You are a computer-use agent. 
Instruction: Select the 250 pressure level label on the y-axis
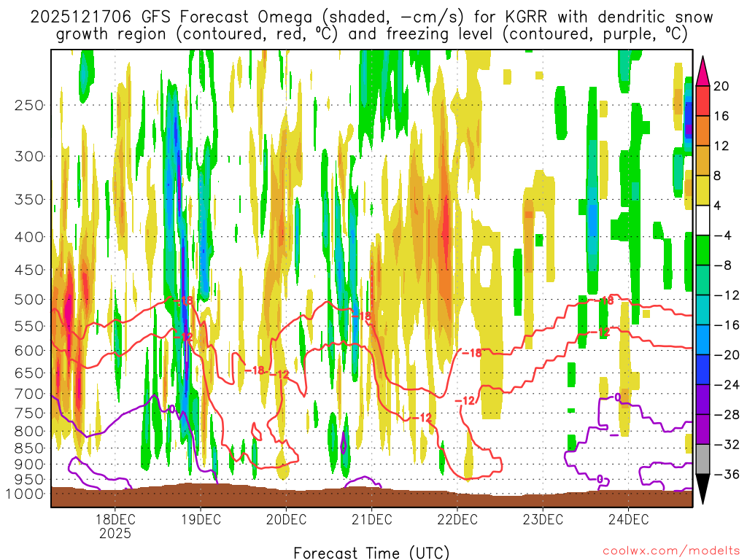tap(30, 105)
